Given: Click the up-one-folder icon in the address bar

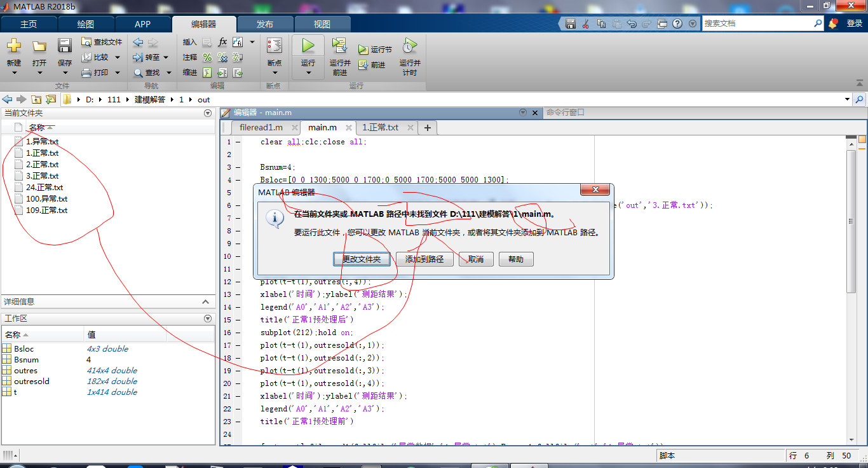Looking at the screenshot, I should (36, 99).
